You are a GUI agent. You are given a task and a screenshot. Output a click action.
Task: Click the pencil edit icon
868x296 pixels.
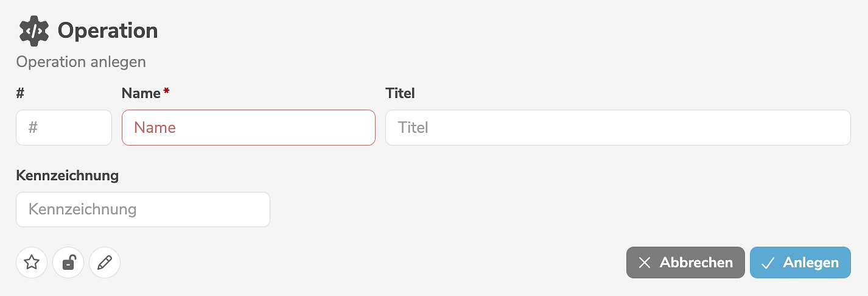(x=105, y=263)
